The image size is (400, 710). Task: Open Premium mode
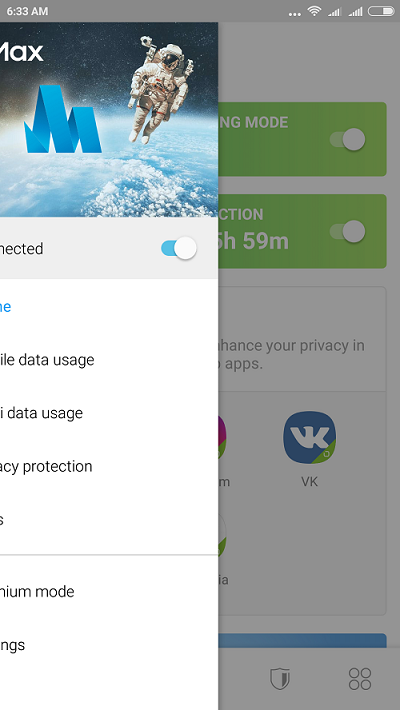109,592
